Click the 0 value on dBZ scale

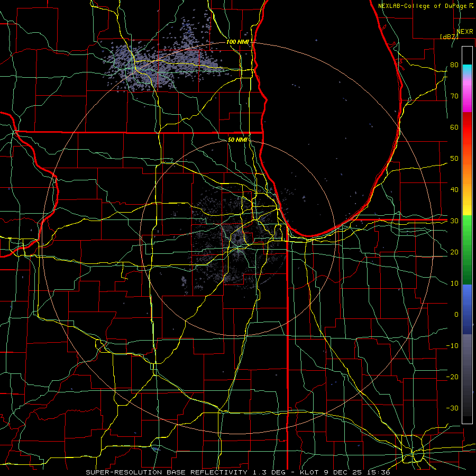(456, 315)
